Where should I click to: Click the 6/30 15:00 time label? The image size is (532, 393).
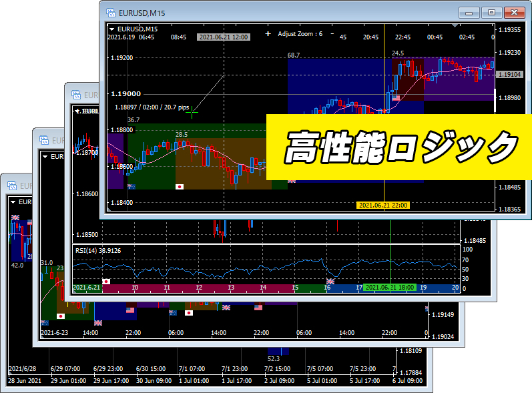click(151, 369)
